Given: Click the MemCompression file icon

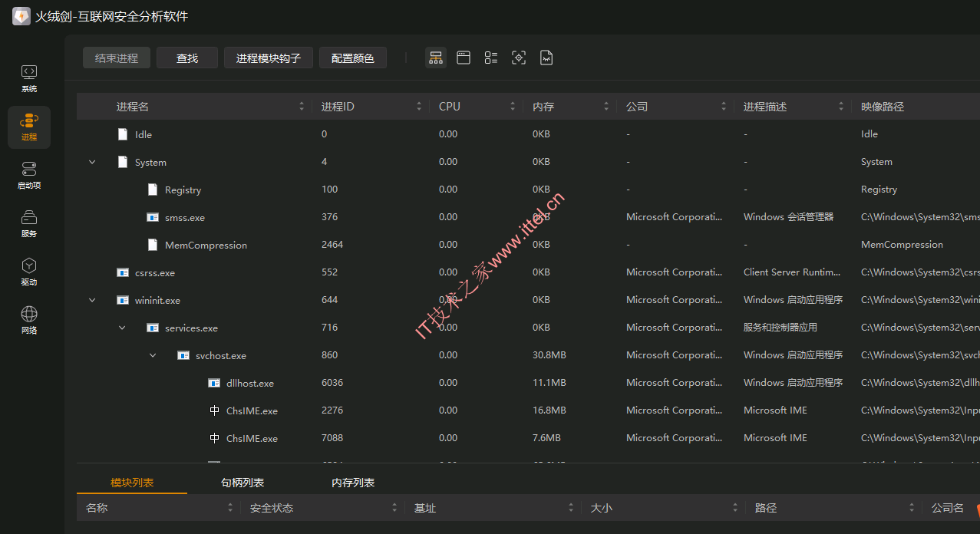Looking at the screenshot, I should (153, 245).
